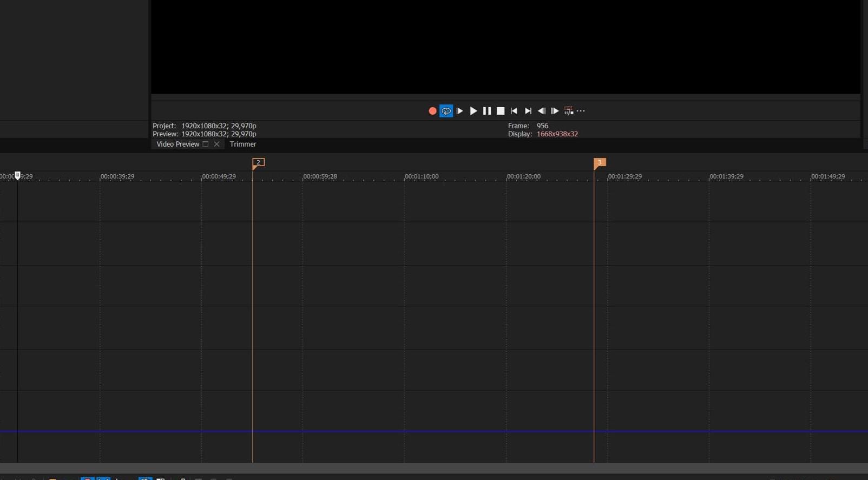This screenshot has height=480, width=868.
Task: Go to Start of project
Action: coord(514,111)
